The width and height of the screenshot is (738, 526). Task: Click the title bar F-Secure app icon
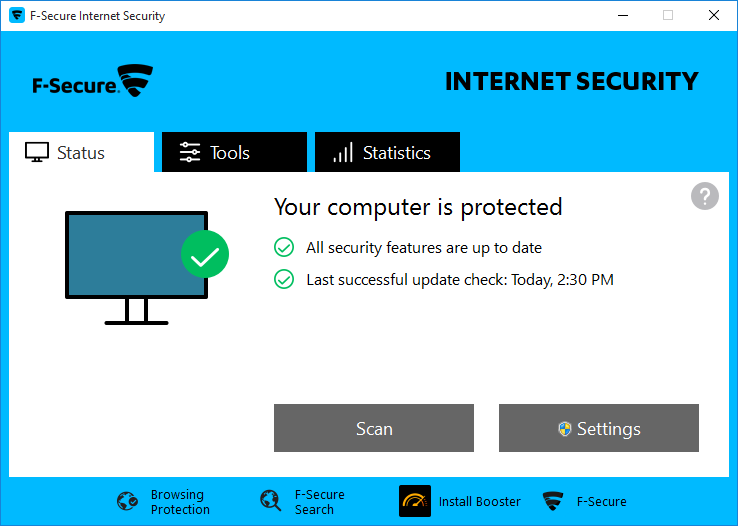[x=17, y=16]
